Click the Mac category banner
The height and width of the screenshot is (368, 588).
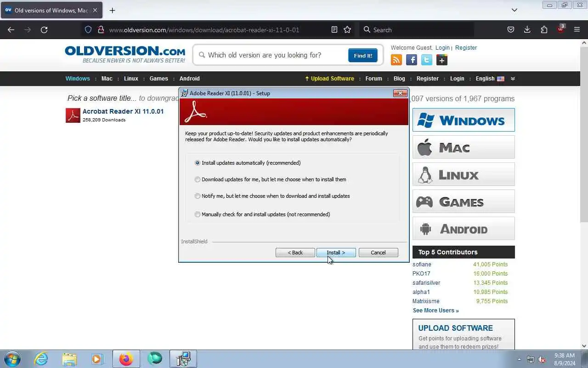464,147
